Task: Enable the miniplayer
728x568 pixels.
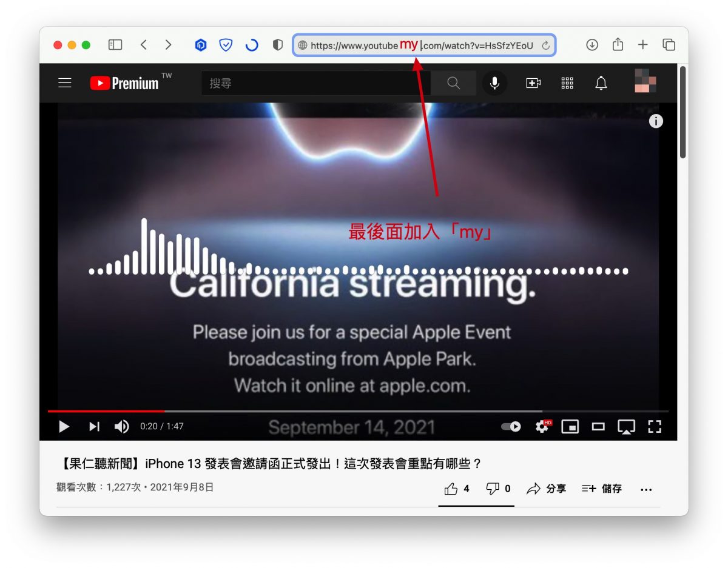Action: click(570, 427)
